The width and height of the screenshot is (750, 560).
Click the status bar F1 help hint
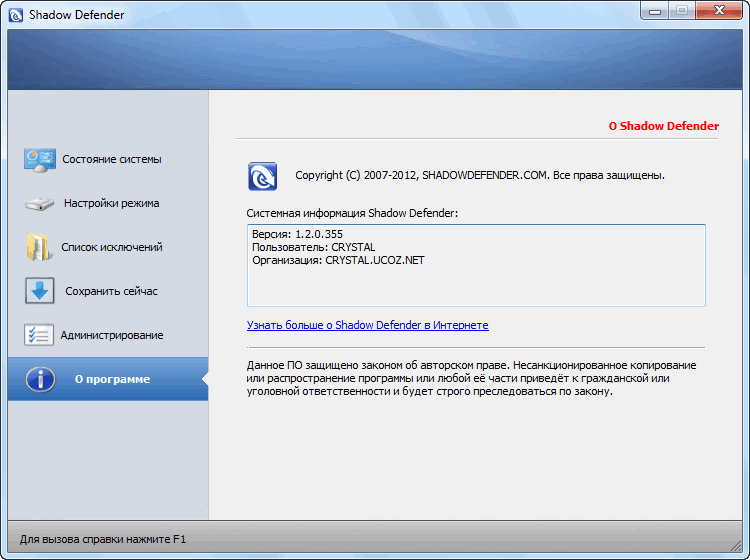point(103,539)
